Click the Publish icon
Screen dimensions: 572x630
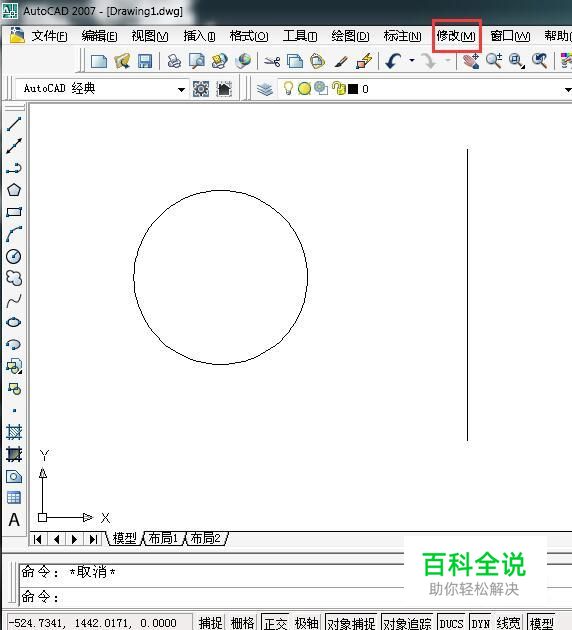point(220,61)
